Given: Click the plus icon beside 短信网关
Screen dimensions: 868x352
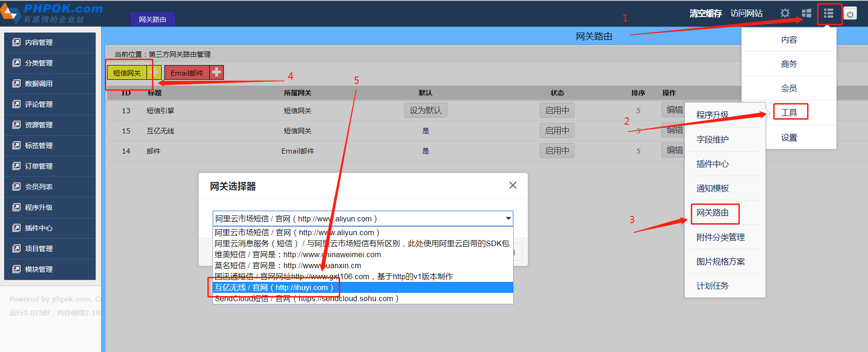Looking at the screenshot, I should click(x=154, y=72).
